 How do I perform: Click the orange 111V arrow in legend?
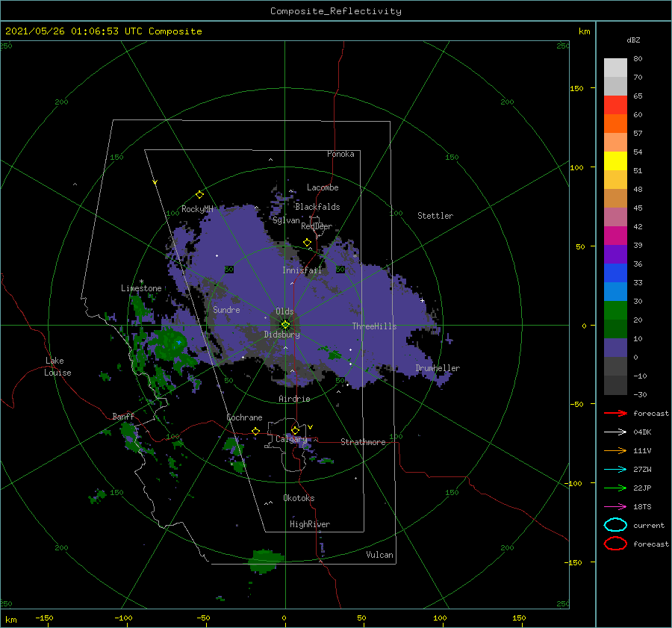(x=615, y=450)
